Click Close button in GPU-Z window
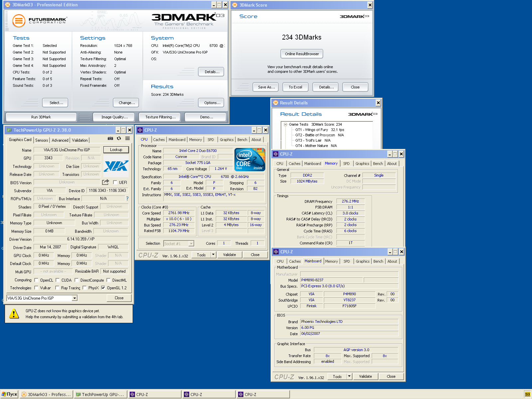The width and height of the screenshot is (532, 399). click(x=119, y=298)
